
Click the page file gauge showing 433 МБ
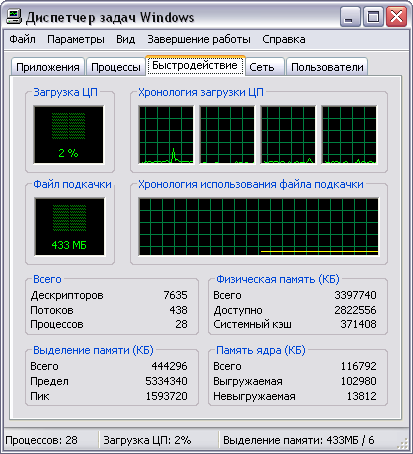pos(69,227)
